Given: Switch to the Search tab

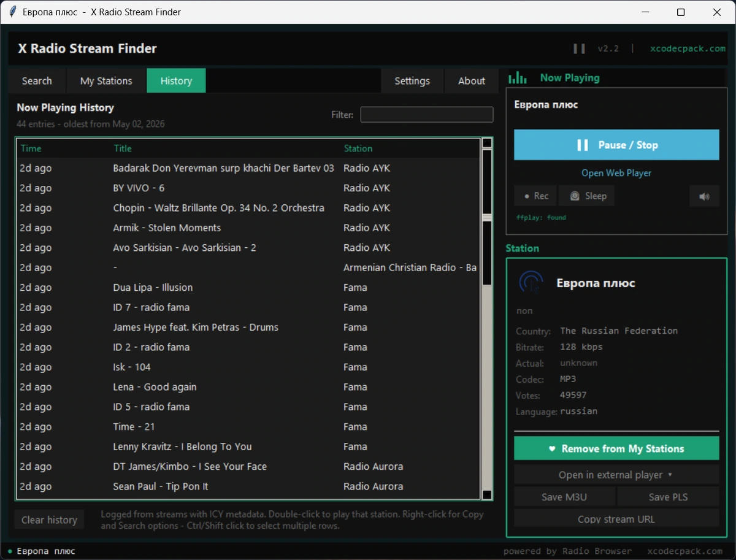Looking at the screenshot, I should point(37,81).
